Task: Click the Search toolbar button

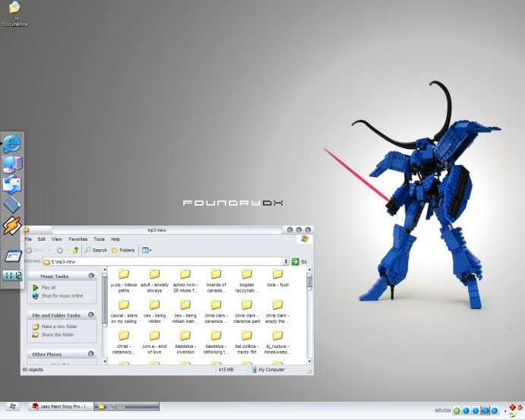Action: tap(96, 250)
